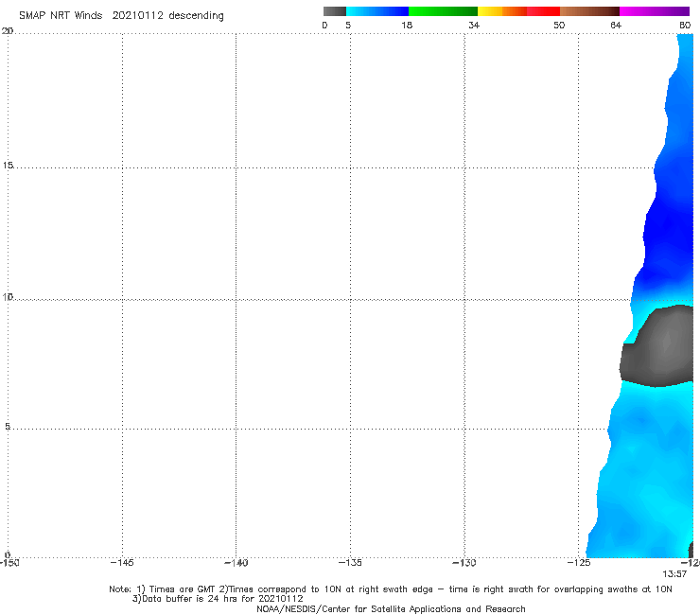The height and width of the screenshot is (615, 700).
Task: Click the green segment of the wind color bar
Action: point(443,11)
